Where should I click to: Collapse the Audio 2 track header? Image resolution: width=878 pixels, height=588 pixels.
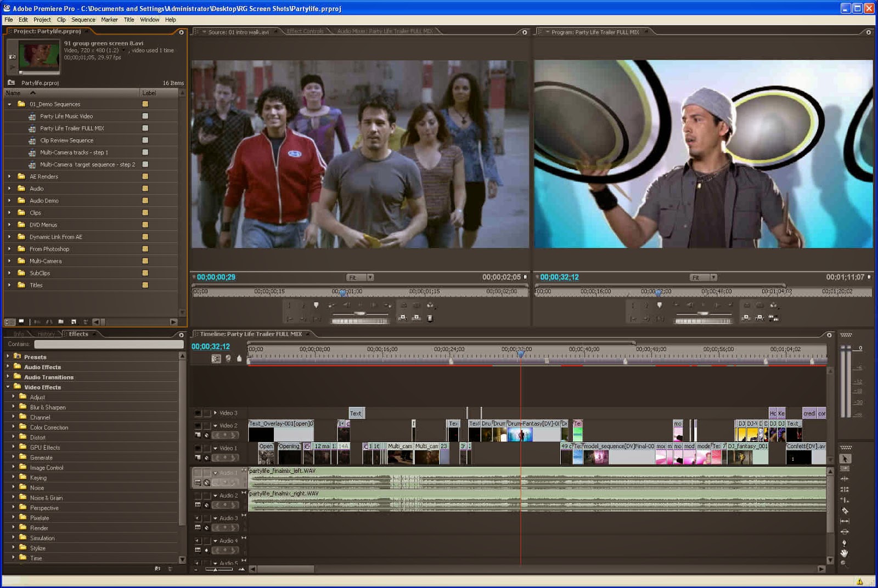215,495
